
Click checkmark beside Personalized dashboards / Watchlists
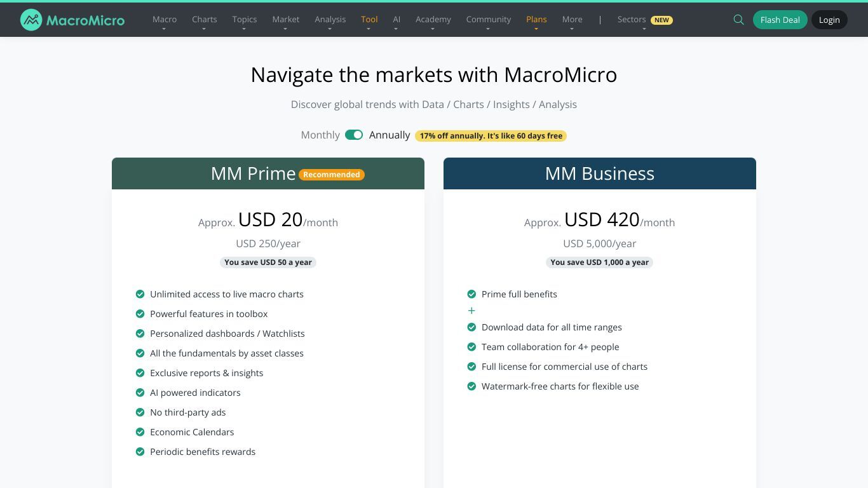[140, 334]
